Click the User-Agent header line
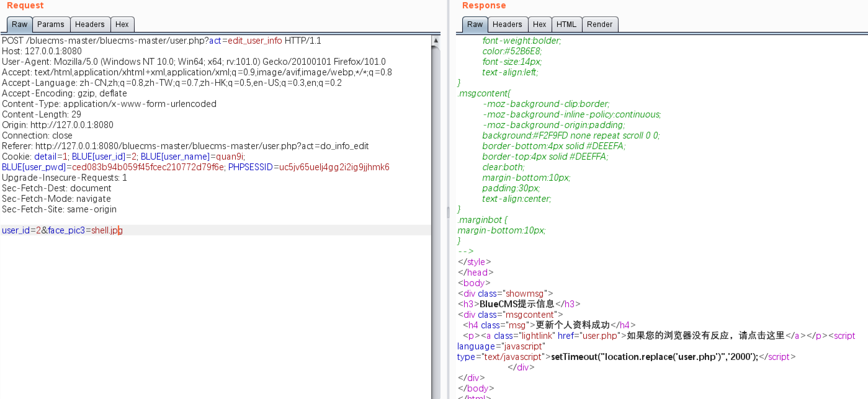 [194, 62]
